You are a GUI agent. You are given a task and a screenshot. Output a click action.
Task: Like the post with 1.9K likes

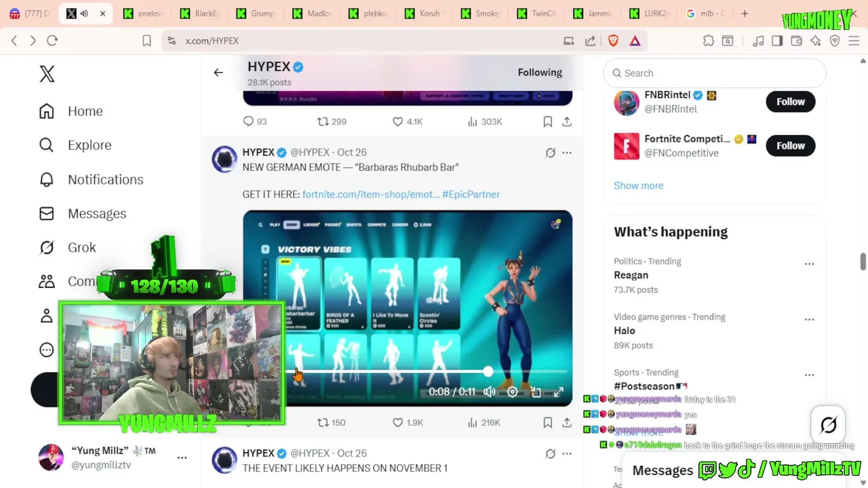coord(398,422)
